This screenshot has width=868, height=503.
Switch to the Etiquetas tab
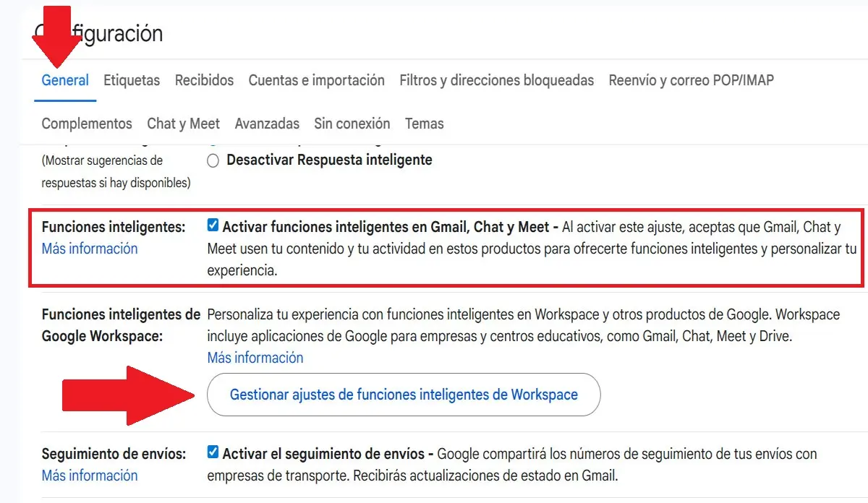point(132,80)
